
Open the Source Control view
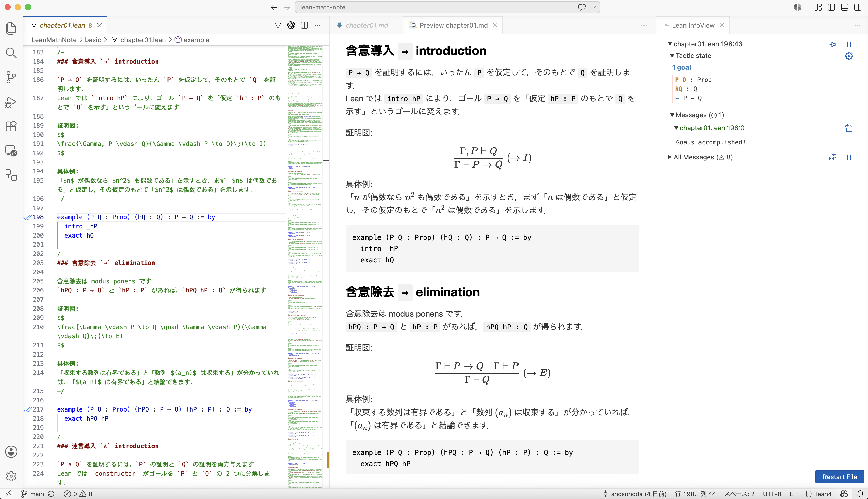click(11, 78)
